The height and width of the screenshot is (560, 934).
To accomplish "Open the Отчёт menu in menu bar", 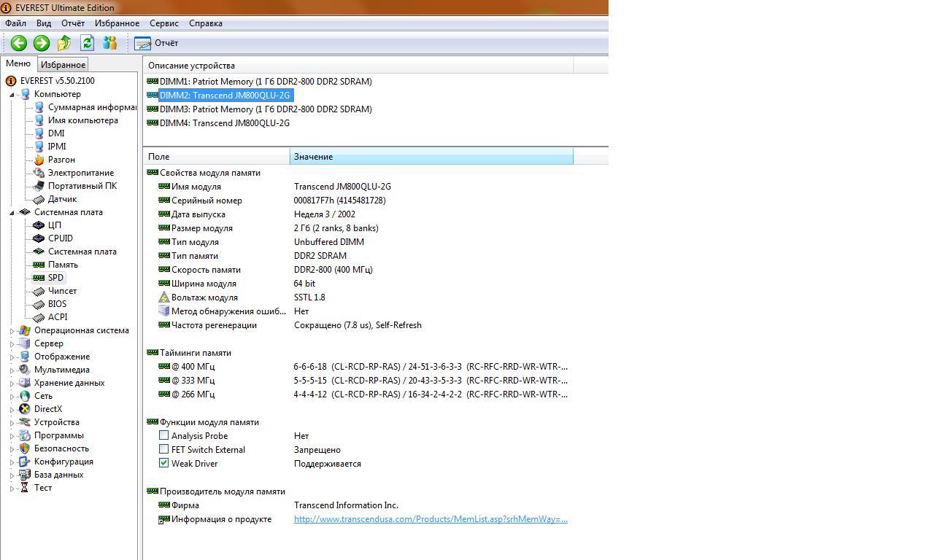I will (73, 23).
